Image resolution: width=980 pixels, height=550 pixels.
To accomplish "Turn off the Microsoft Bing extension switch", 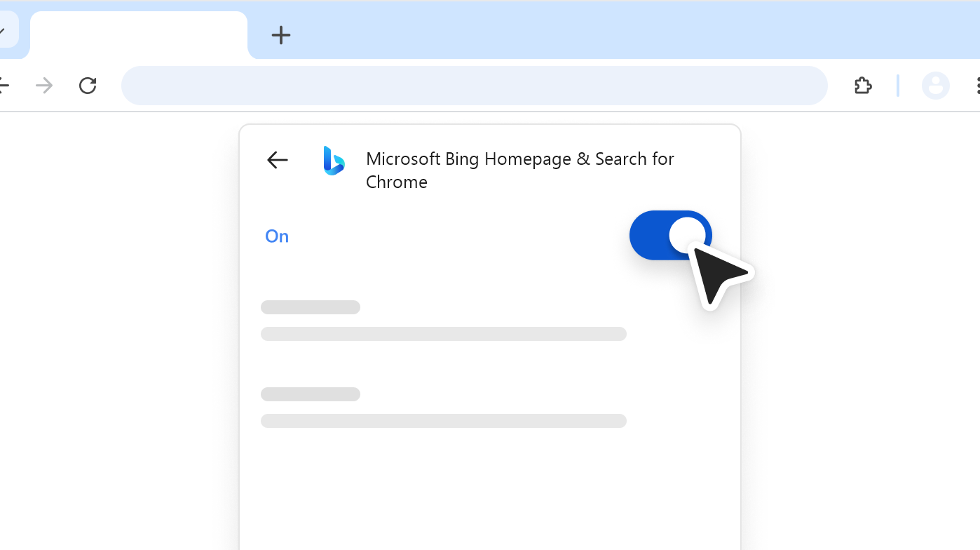I will (671, 235).
